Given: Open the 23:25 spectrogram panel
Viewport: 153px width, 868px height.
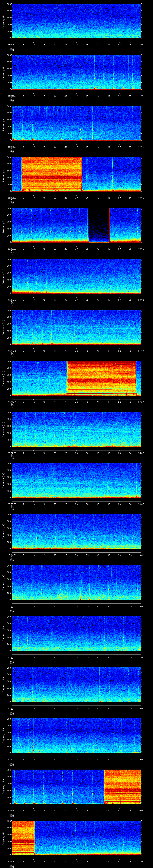Looking at the screenshot, I should (x=76, y=582).
